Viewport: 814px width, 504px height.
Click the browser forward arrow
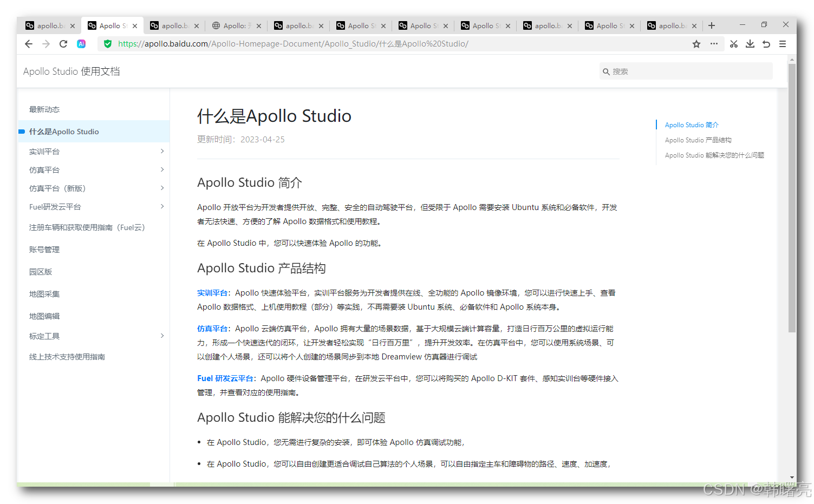tap(46, 44)
